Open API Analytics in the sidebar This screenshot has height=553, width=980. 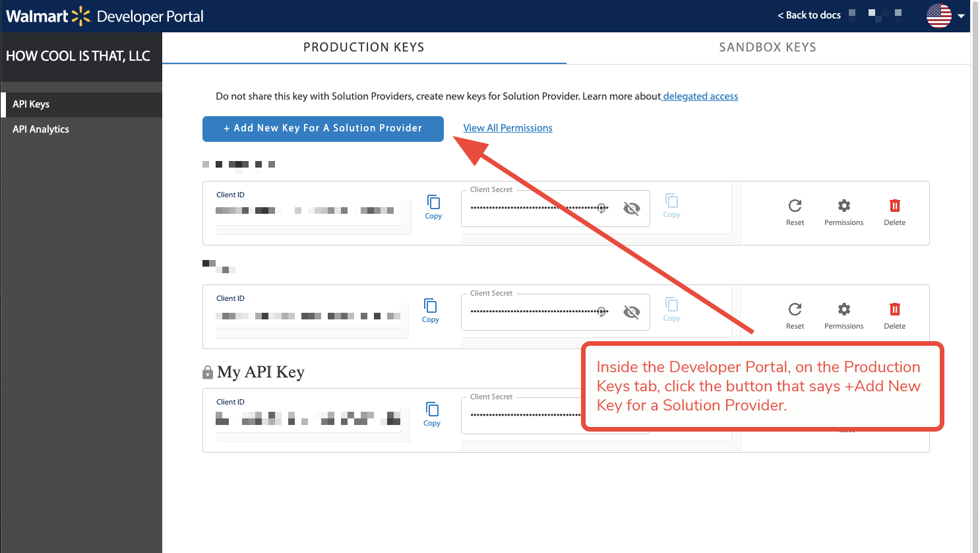41,129
